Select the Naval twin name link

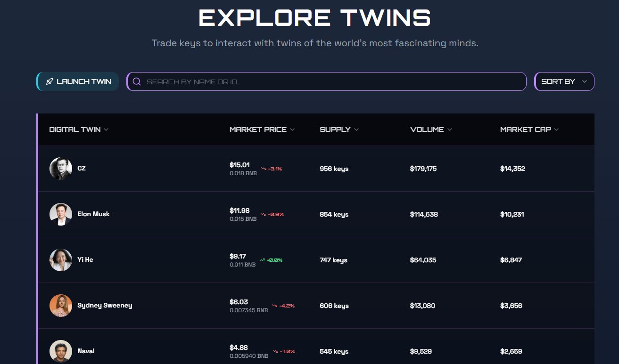click(x=86, y=351)
